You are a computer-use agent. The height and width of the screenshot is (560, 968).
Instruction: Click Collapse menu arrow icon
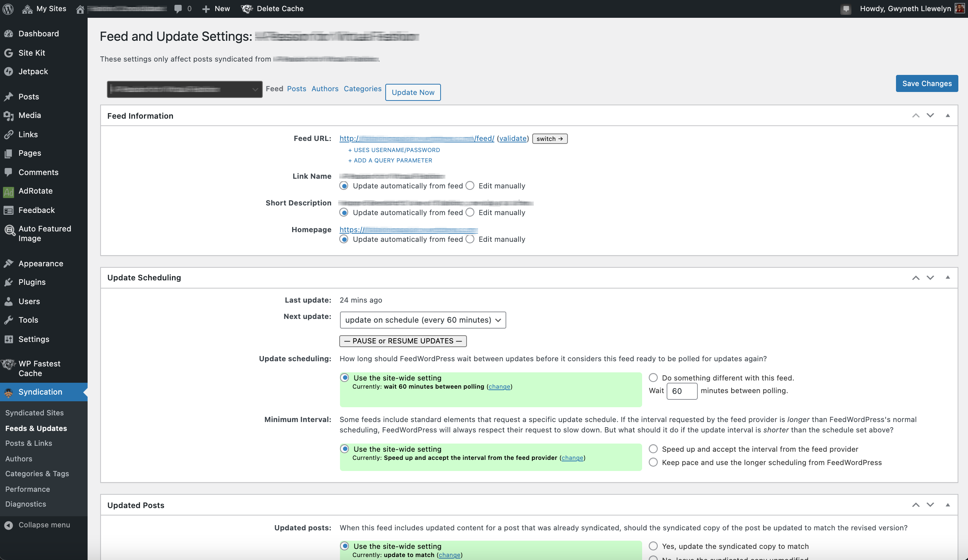pyautogui.click(x=9, y=525)
